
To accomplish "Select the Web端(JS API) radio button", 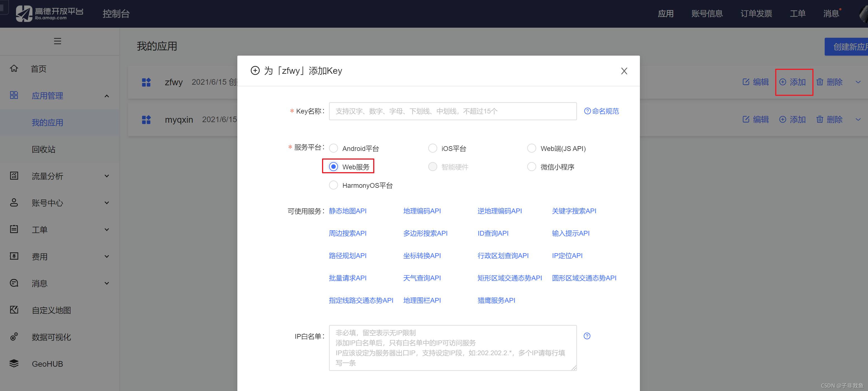I will (532, 148).
